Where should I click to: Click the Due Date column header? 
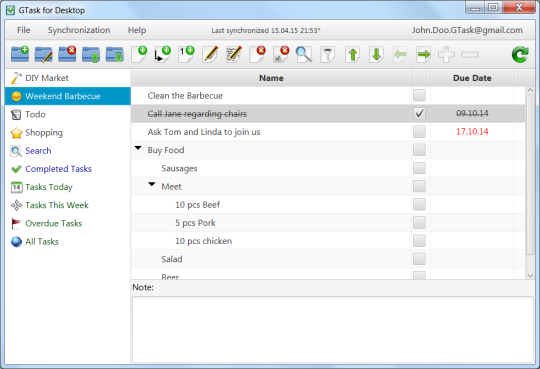pyautogui.click(x=472, y=78)
